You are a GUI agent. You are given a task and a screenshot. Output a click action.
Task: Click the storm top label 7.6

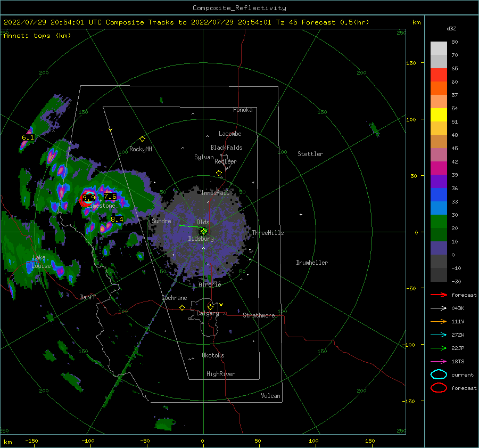coord(110,197)
